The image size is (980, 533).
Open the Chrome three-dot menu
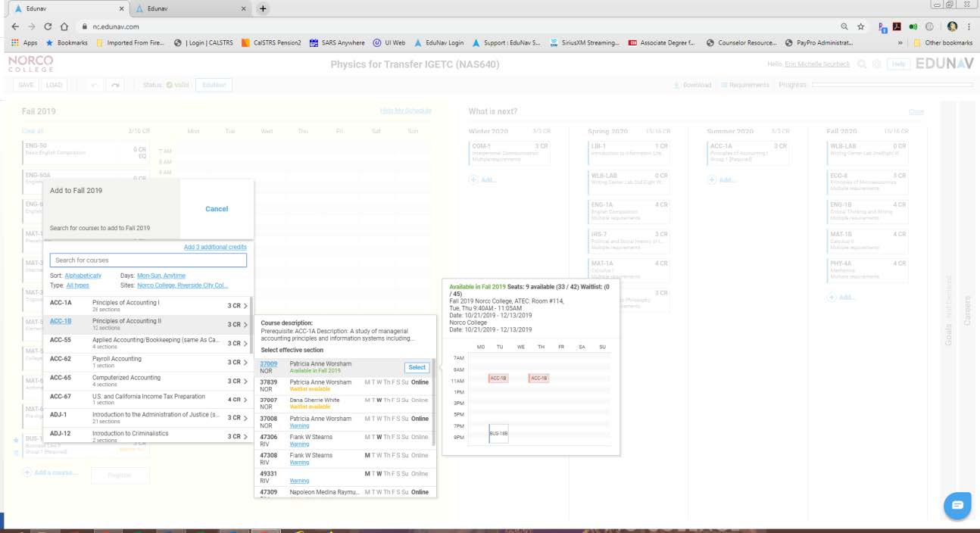coord(969,26)
